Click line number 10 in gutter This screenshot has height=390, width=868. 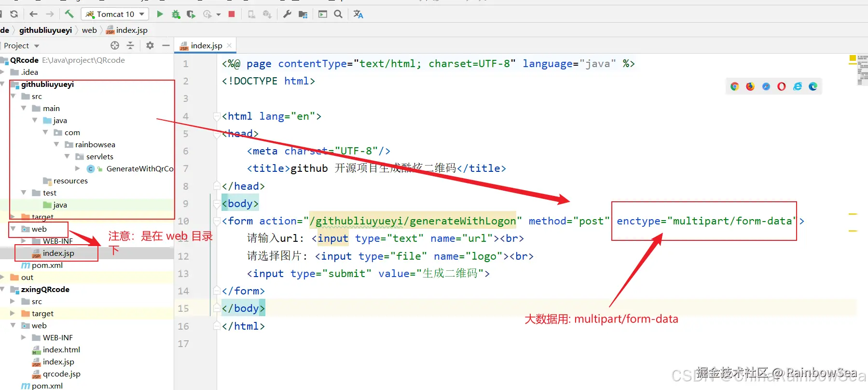[183, 221]
